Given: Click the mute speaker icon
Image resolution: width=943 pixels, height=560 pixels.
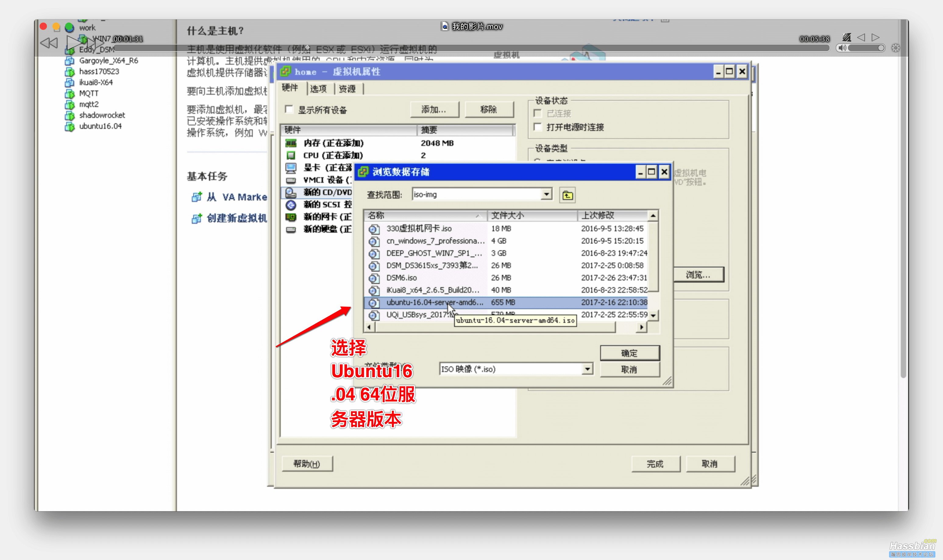Looking at the screenshot, I should pos(842,48).
